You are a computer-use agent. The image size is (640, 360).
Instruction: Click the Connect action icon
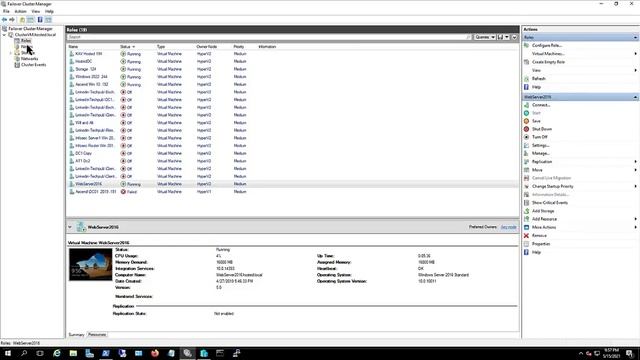(527, 105)
